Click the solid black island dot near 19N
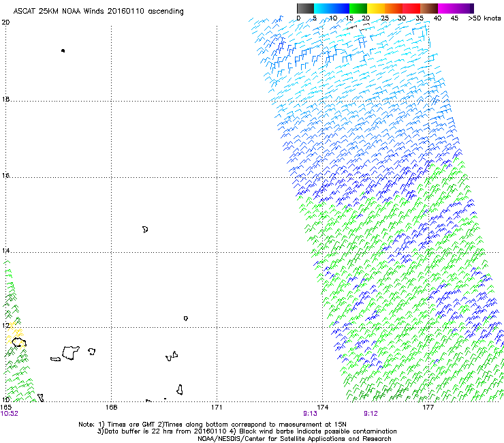The height and width of the screenshot is (443, 504). click(63, 50)
